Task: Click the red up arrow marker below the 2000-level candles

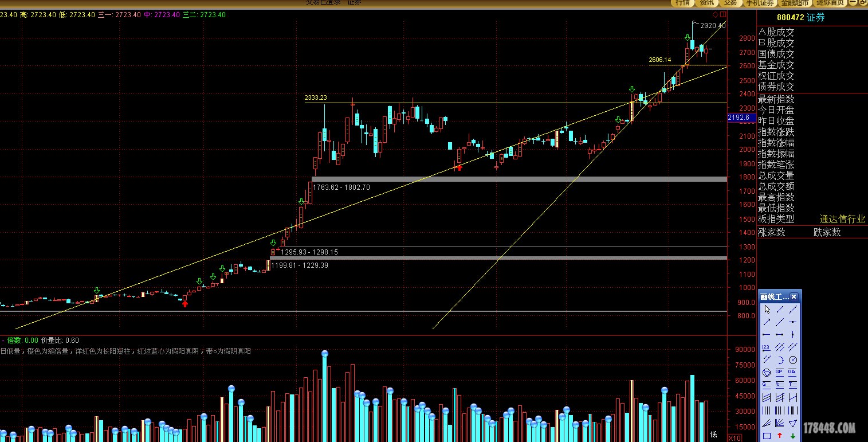Action: 459,167
